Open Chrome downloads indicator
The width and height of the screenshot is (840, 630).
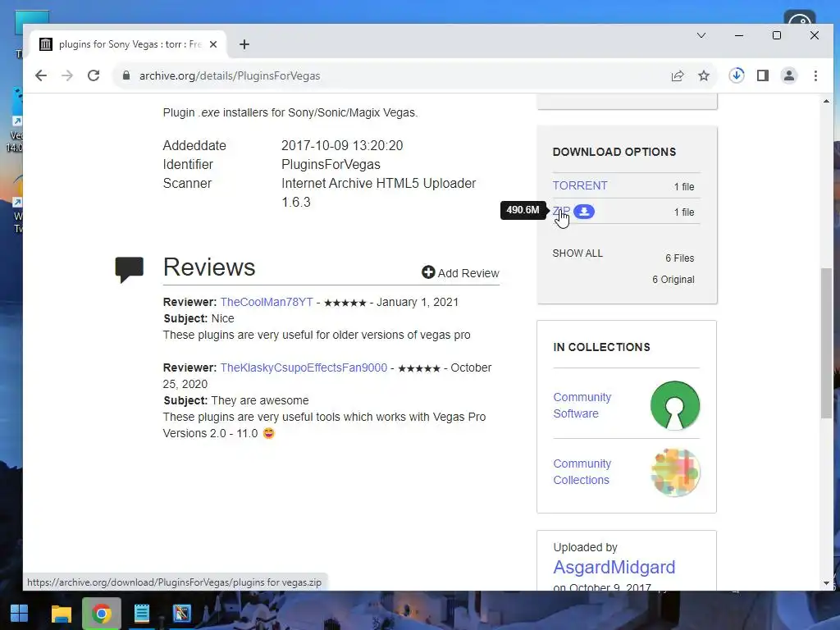point(737,75)
